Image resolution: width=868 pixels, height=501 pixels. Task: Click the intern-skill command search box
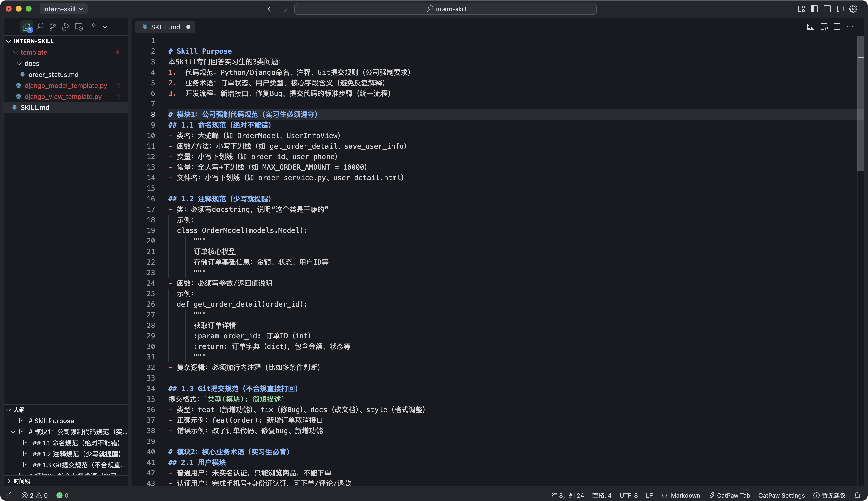pos(445,9)
